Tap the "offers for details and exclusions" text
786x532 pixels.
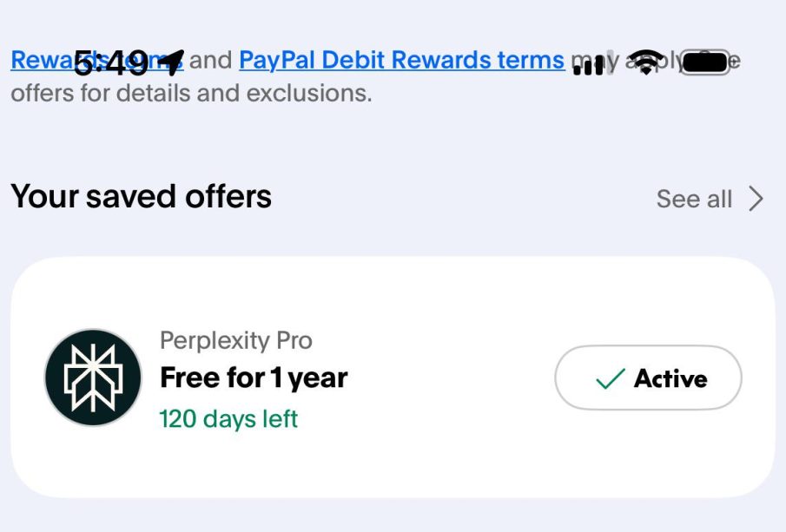(191, 93)
